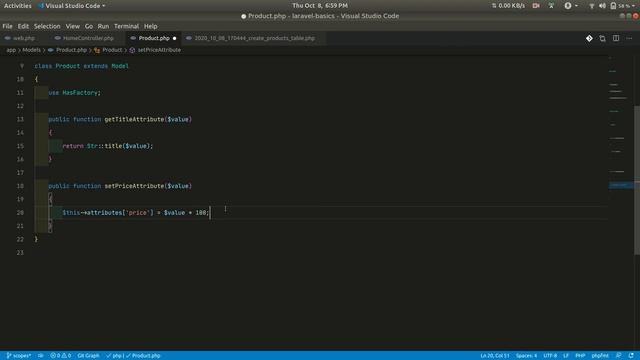This screenshot has height=360, width=640.
Task: Click on setPriceAttribute function name in code
Action: 134,186
